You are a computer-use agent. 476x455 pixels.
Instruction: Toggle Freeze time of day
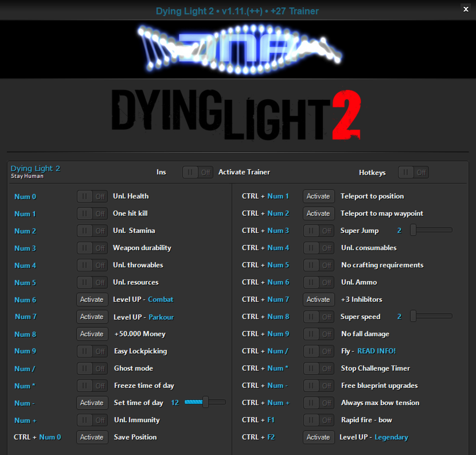92,386
